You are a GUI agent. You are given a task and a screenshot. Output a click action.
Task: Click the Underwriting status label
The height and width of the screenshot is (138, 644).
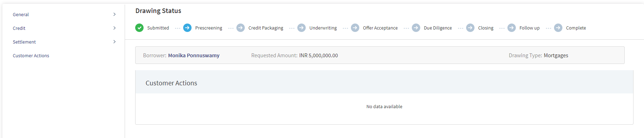323,28
